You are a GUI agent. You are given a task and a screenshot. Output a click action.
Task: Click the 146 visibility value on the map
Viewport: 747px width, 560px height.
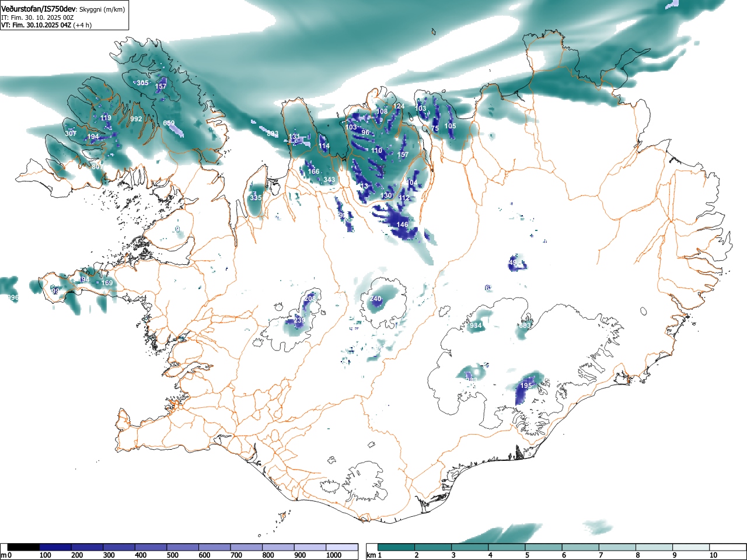[402, 225]
